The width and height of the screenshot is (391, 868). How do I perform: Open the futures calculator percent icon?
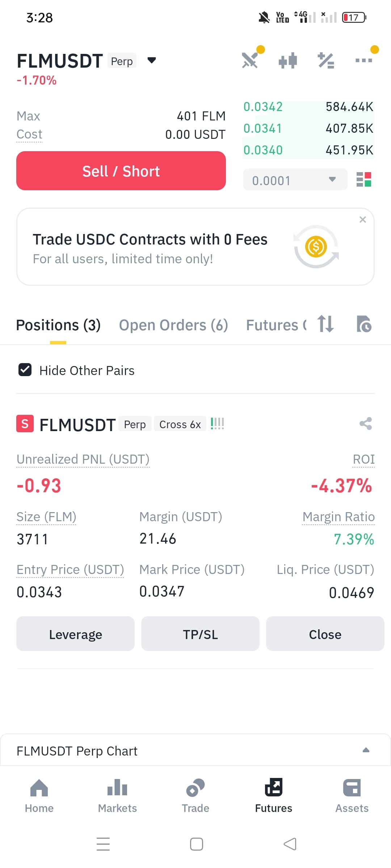pyautogui.click(x=326, y=60)
